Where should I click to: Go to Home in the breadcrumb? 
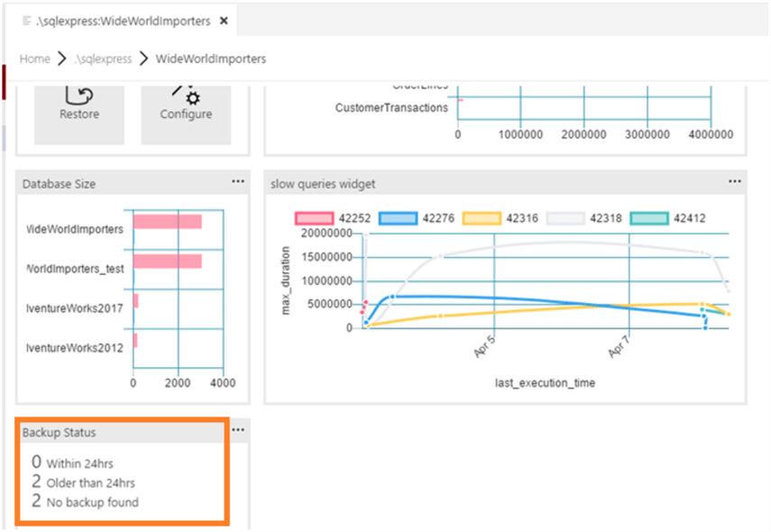pyautogui.click(x=34, y=59)
